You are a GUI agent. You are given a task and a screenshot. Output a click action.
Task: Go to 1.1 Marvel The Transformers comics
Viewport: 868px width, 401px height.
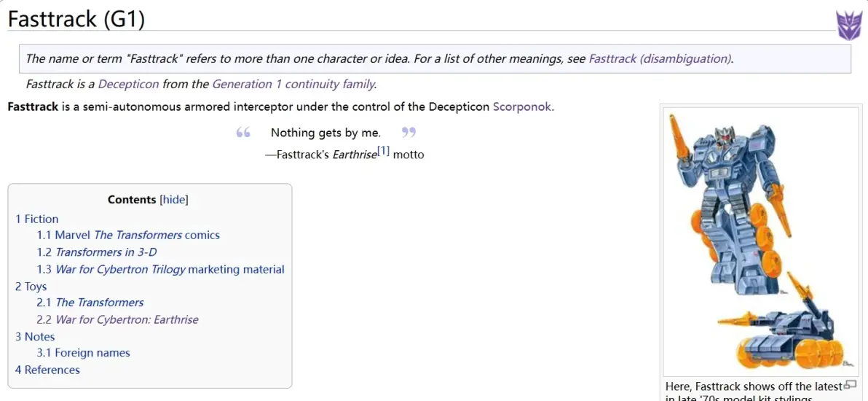[x=128, y=235]
